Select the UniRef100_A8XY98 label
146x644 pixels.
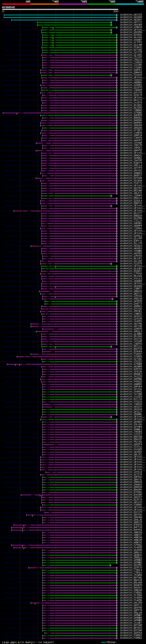[131, 326]
